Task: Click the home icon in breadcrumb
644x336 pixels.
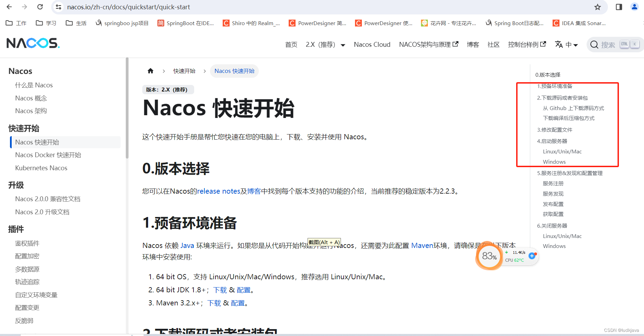Action: point(151,71)
